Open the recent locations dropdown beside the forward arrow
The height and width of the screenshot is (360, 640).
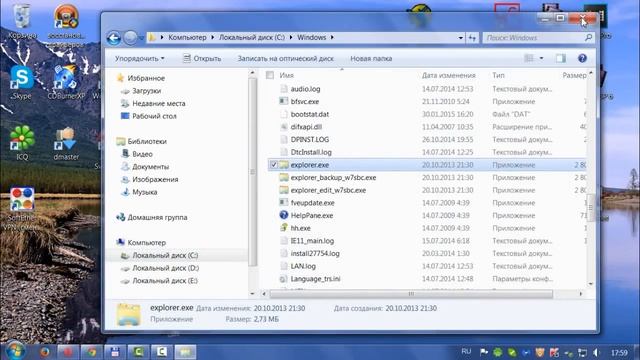click(141, 38)
